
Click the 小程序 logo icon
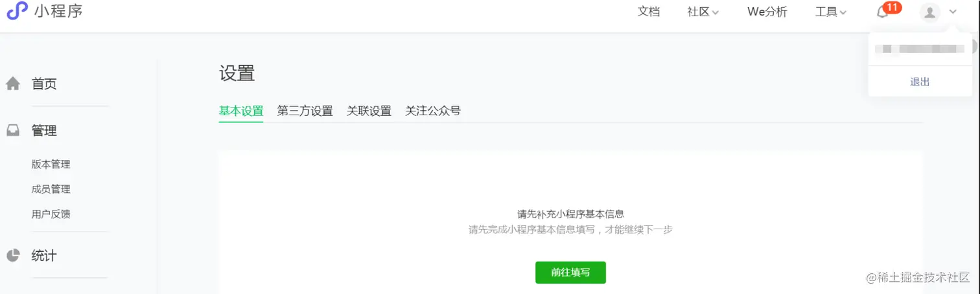click(x=17, y=10)
